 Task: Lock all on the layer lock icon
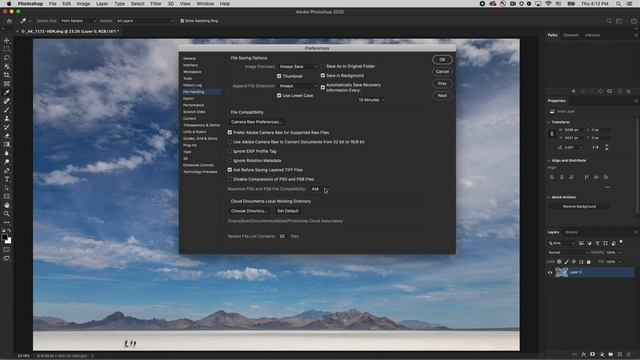(x=589, y=262)
